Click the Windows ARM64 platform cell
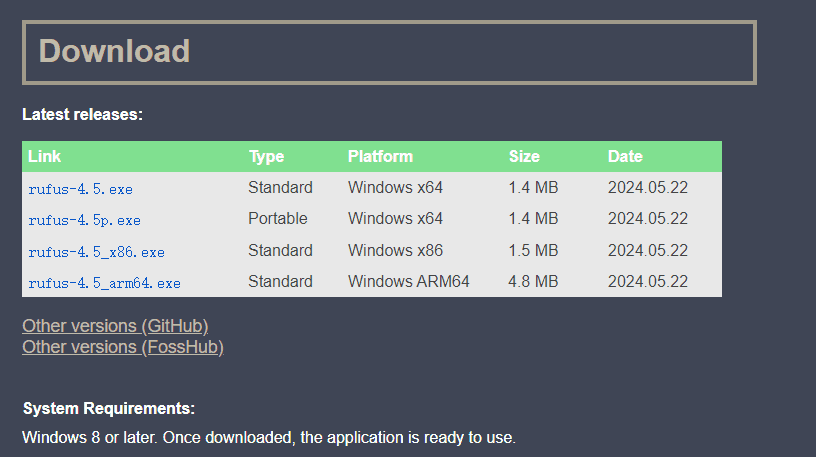The width and height of the screenshot is (816, 457). click(408, 282)
